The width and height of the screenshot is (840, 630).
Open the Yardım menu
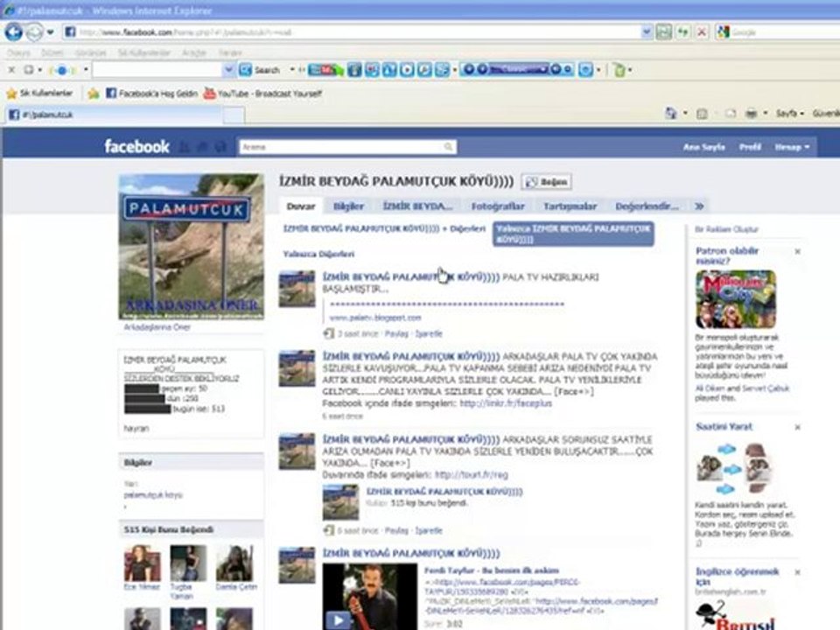(x=230, y=52)
